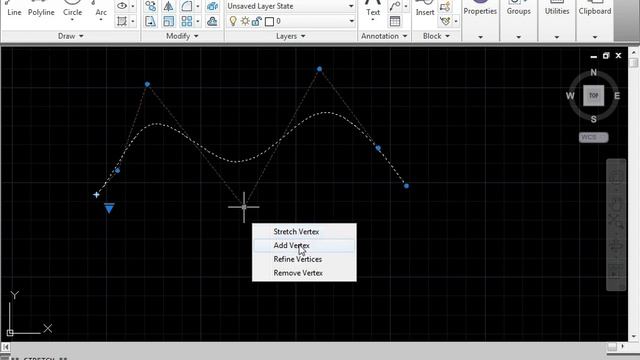Click the Insert block tool
Screen dimensions: 640x360
point(425,9)
